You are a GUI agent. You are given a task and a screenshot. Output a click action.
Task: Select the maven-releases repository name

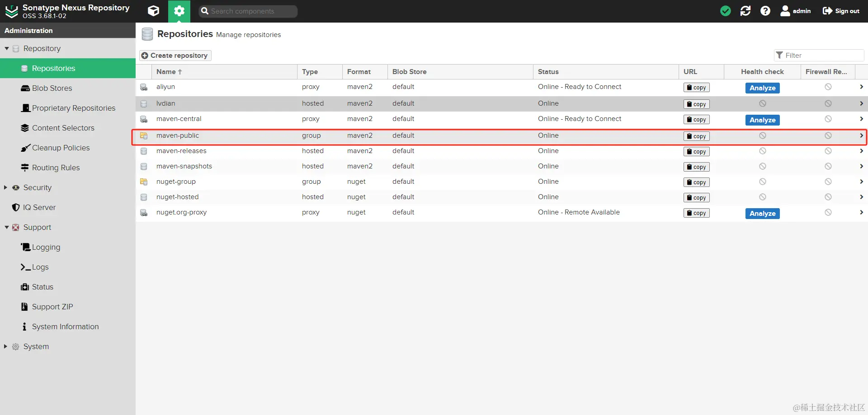pos(181,151)
